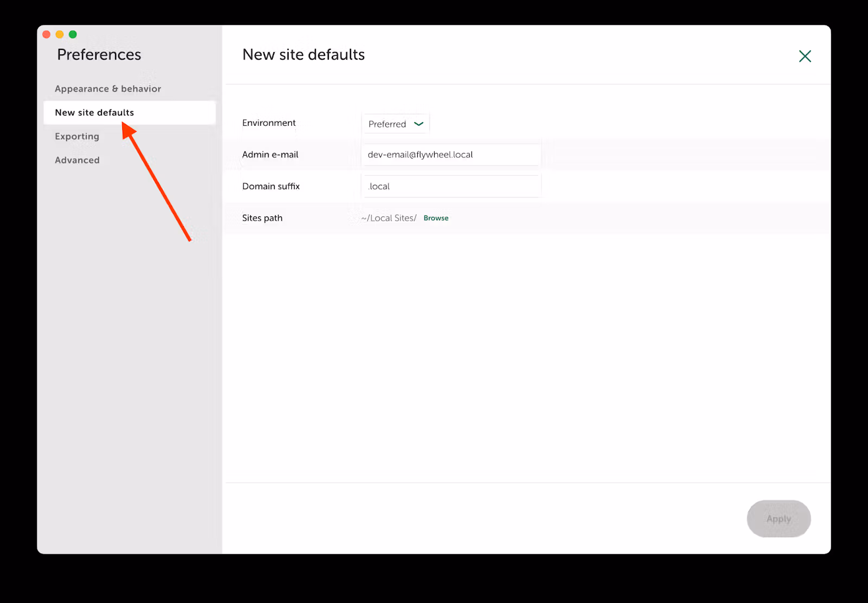Select the dev-email@flywheel.local text box
The image size is (868, 603).
(x=451, y=155)
